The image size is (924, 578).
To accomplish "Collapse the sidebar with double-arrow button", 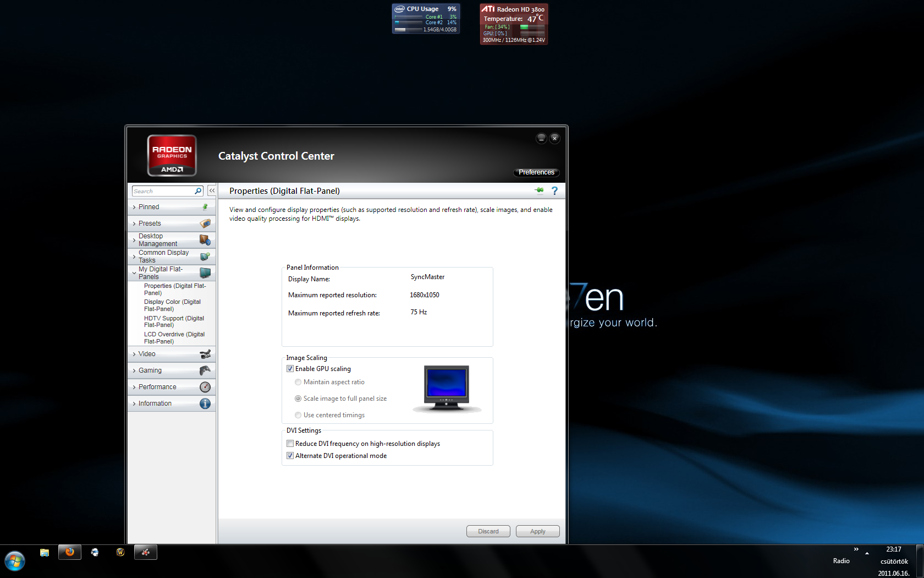I will (x=212, y=190).
